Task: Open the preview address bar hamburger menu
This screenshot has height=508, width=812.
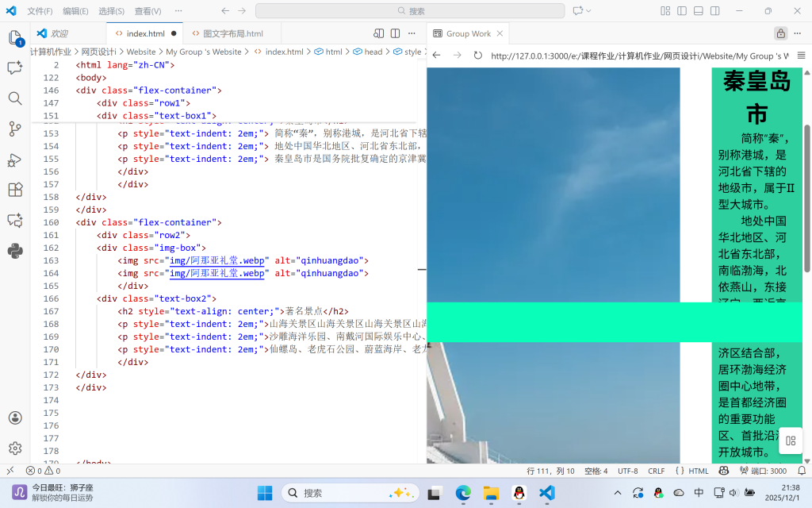Action: pyautogui.click(x=800, y=56)
